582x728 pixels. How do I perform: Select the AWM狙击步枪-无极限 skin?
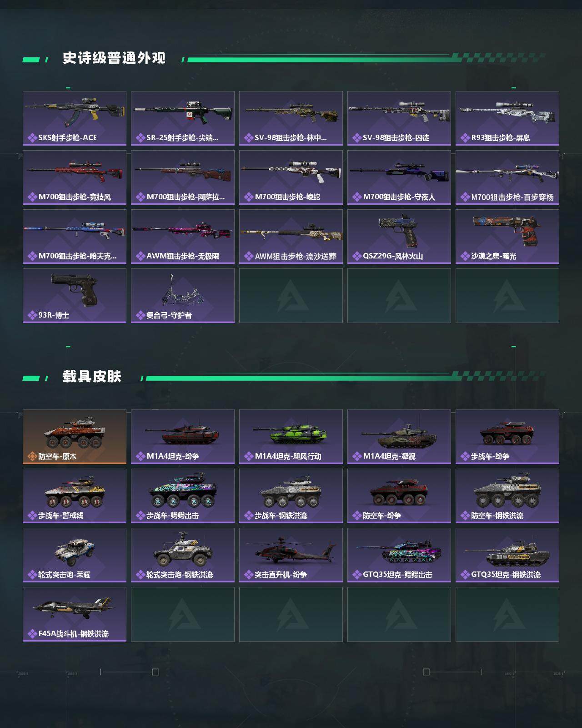coord(183,237)
